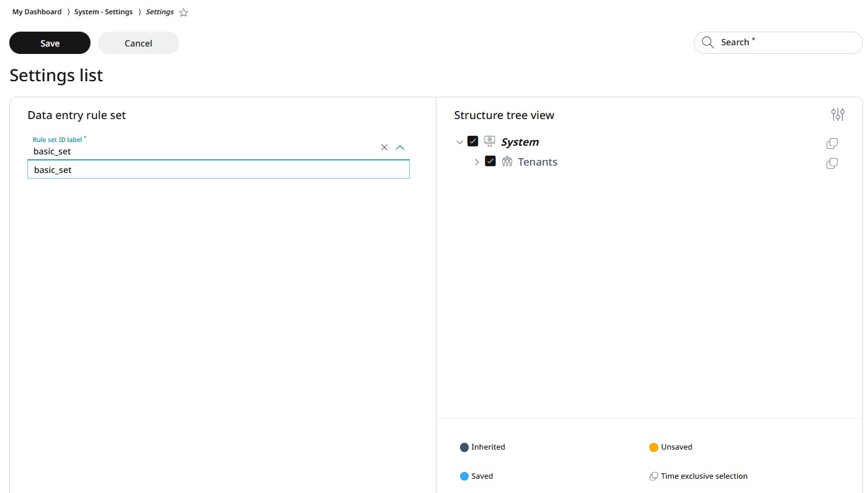
Task: Click the Settings breadcrumb item
Action: 160,12
